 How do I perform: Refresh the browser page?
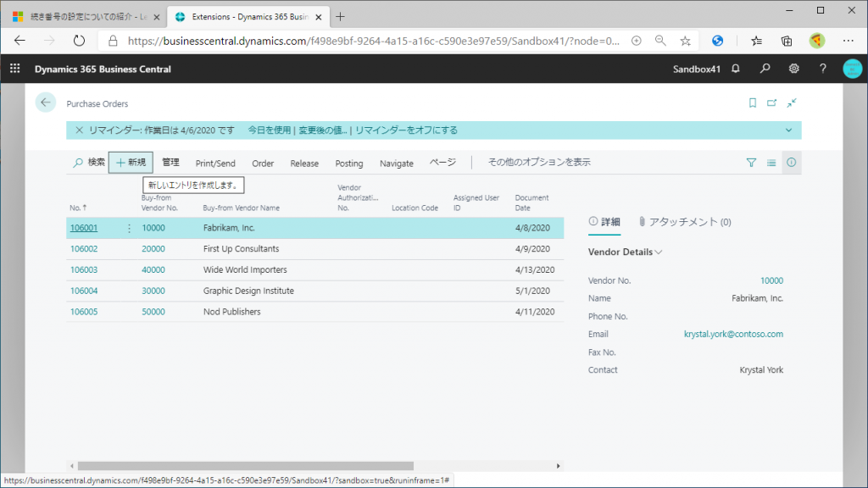pos(79,41)
